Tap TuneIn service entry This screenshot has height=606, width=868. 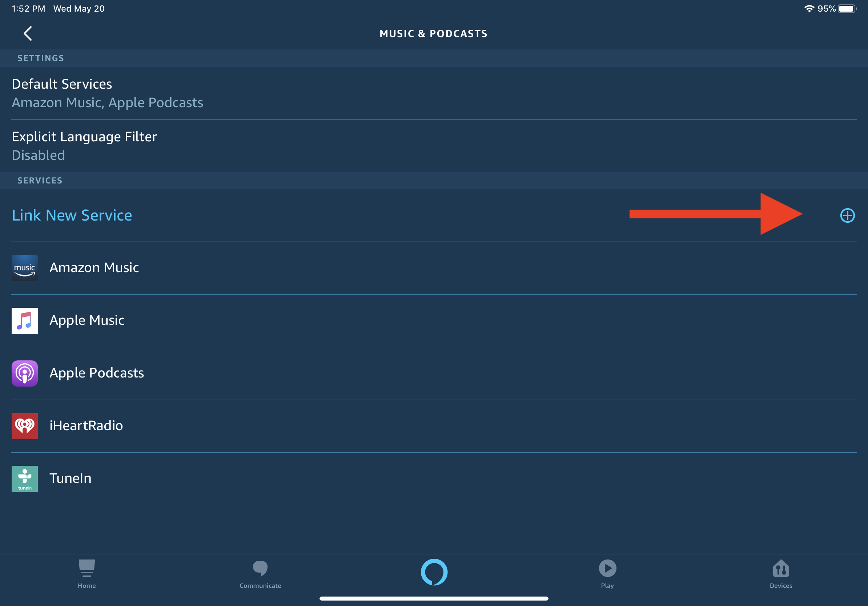pos(434,478)
